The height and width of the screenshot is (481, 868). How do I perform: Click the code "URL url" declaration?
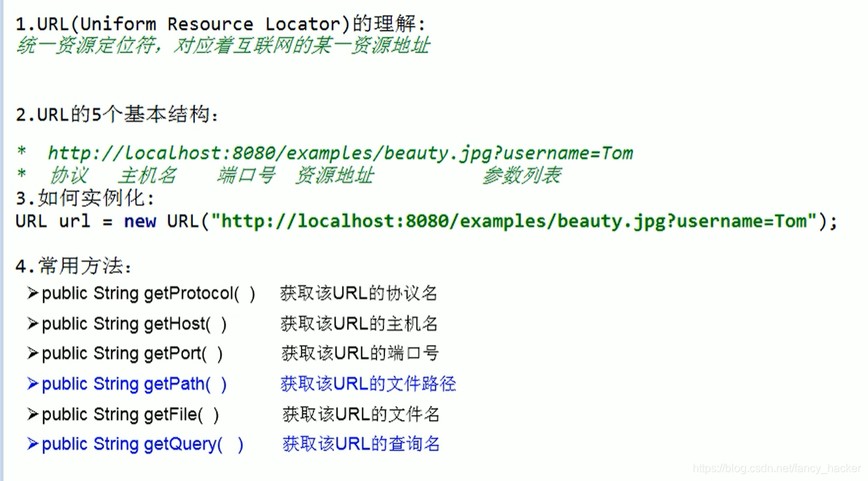click(x=53, y=222)
